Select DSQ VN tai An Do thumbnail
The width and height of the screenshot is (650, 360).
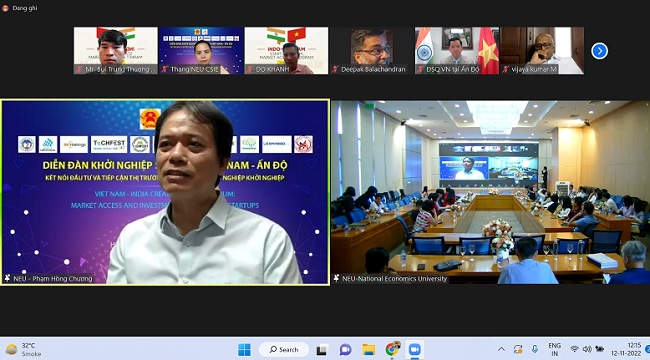457,51
